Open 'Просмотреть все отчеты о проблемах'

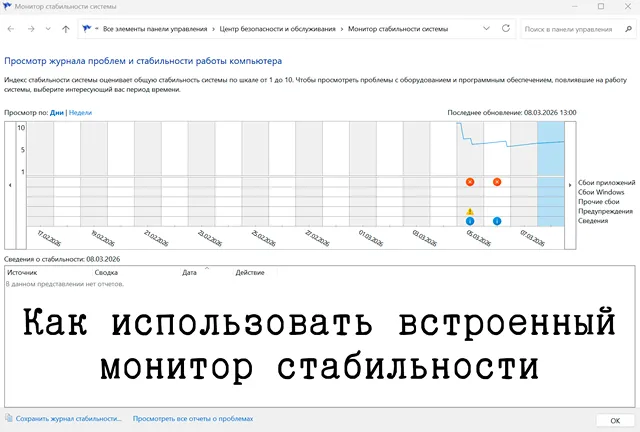coord(193,419)
